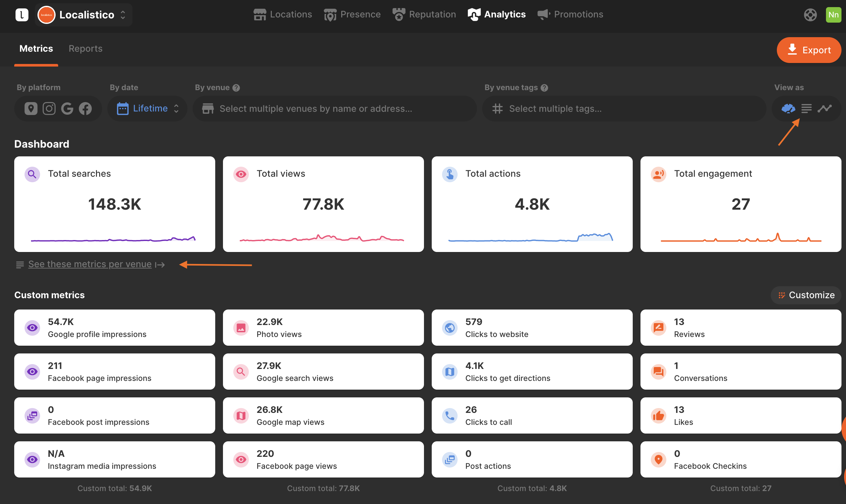This screenshot has height=504, width=846.
Task: Navigate to the Promotions section
Action: point(570,15)
